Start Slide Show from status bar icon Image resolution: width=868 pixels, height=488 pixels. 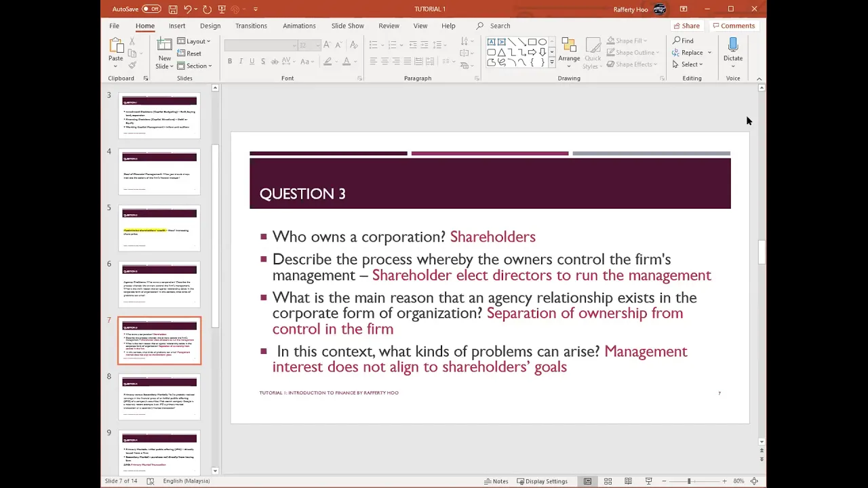coord(648,481)
